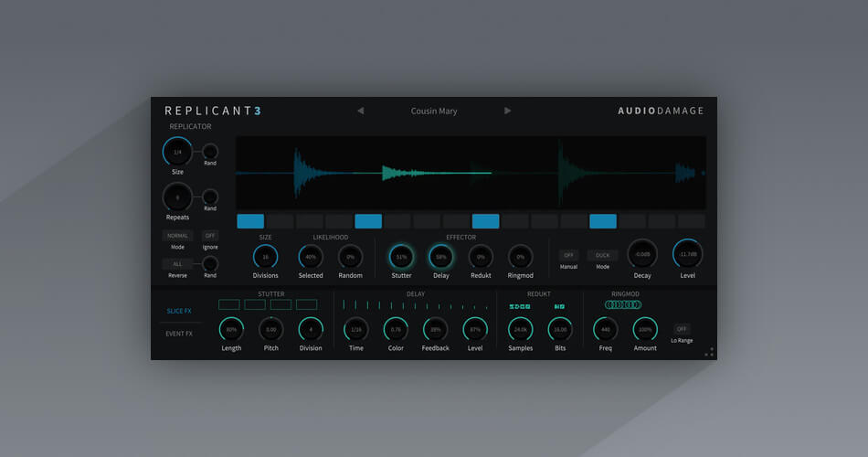
Task: Click the Audio Damage logo
Action: pyautogui.click(x=661, y=111)
